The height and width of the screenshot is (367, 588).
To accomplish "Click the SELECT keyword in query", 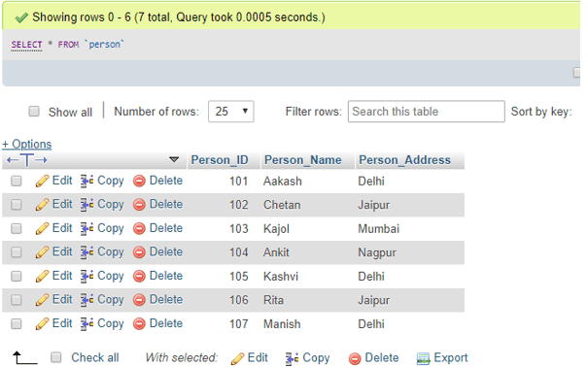I will tap(26, 45).
